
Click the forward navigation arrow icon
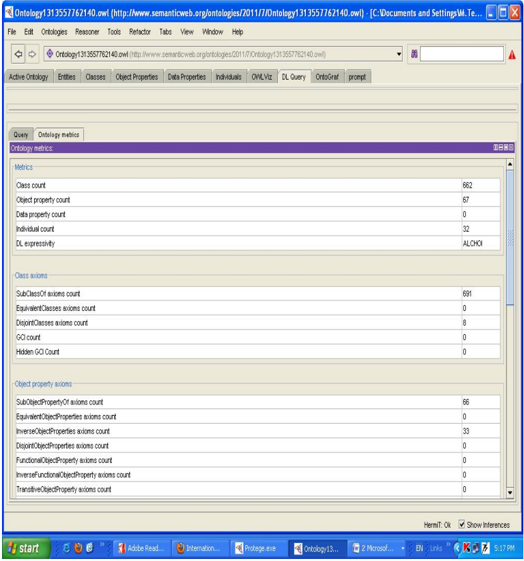pyautogui.click(x=32, y=54)
